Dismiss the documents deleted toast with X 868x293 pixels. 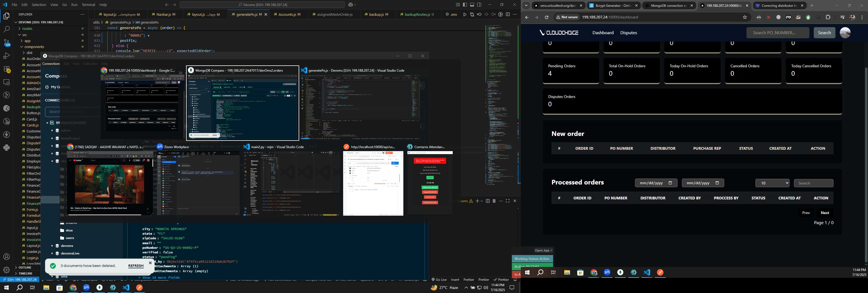[x=150, y=263]
